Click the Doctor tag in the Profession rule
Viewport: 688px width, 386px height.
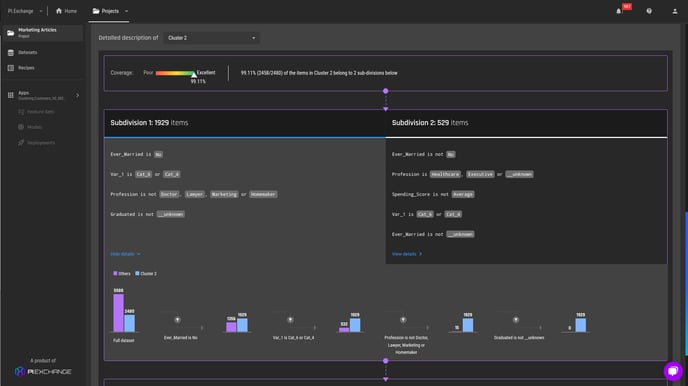tap(169, 194)
